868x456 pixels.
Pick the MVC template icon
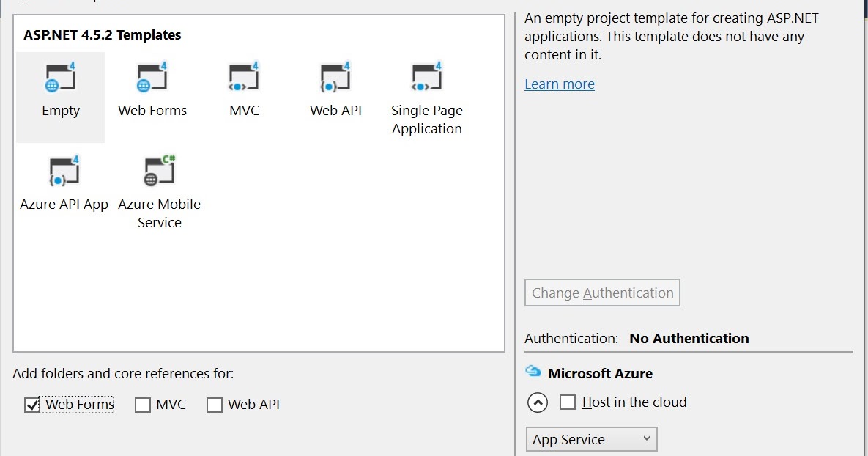coord(244,78)
